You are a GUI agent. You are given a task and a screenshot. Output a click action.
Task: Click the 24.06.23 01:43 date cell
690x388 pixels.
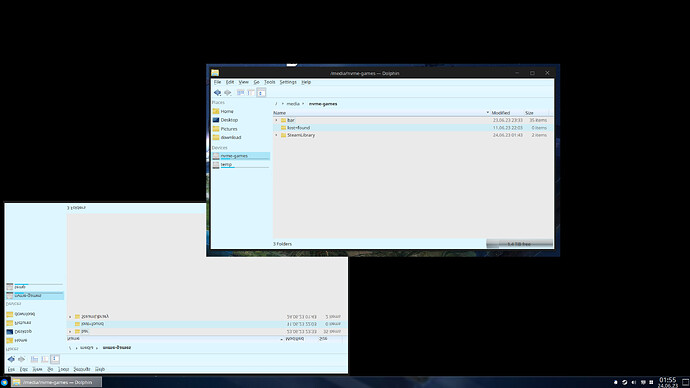[x=507, y=135]
